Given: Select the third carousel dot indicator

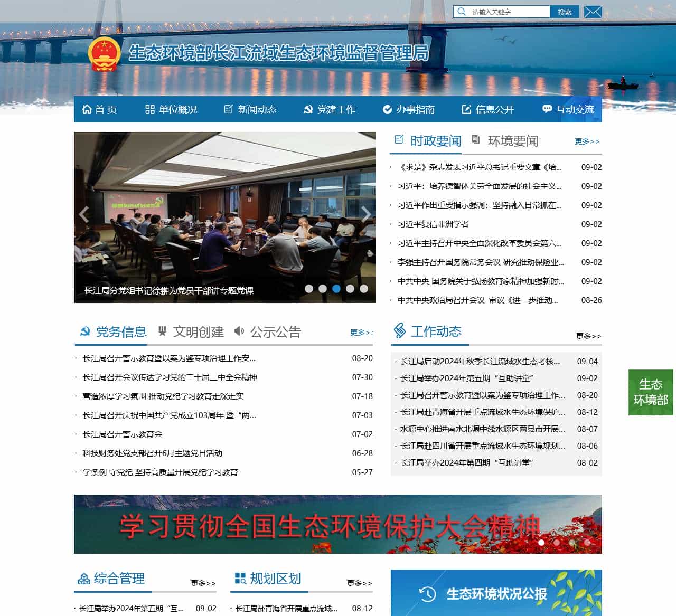Looking at the screenshot, I should tap(336, 288).
